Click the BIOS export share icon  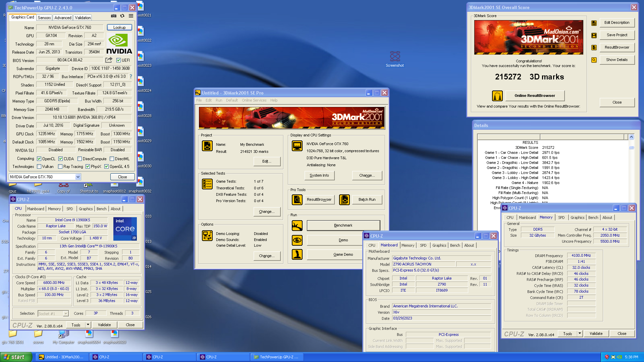coord(109,60)
